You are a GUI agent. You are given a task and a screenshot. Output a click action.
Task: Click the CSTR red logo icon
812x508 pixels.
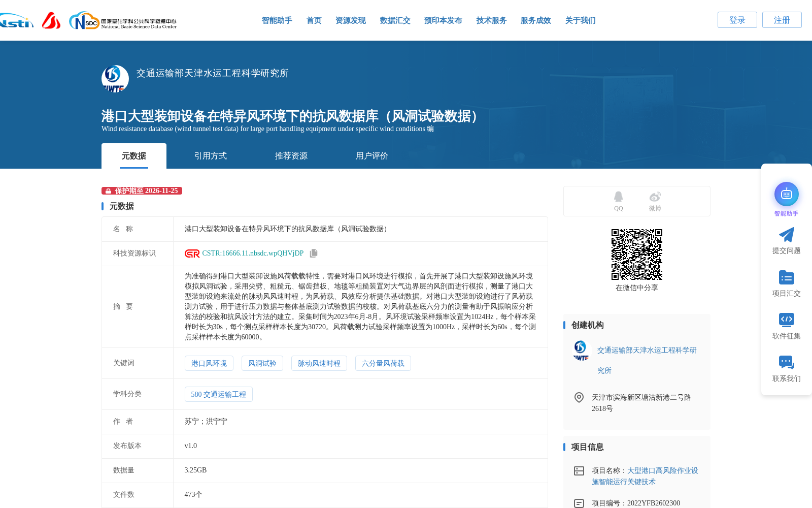coord(192,253)
